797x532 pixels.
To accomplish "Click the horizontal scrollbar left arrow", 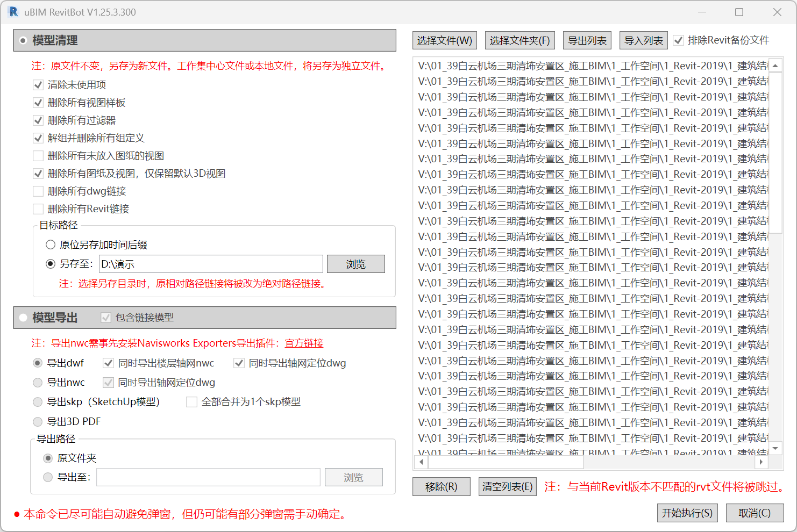I will [x=421, y=462].
